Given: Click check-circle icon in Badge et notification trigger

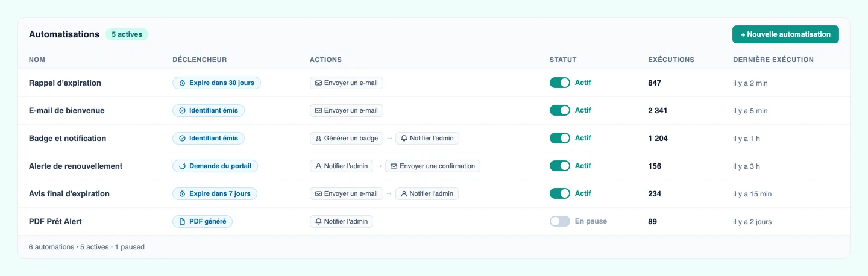Looking at the screenshot, I should click(x=182, y=139).
